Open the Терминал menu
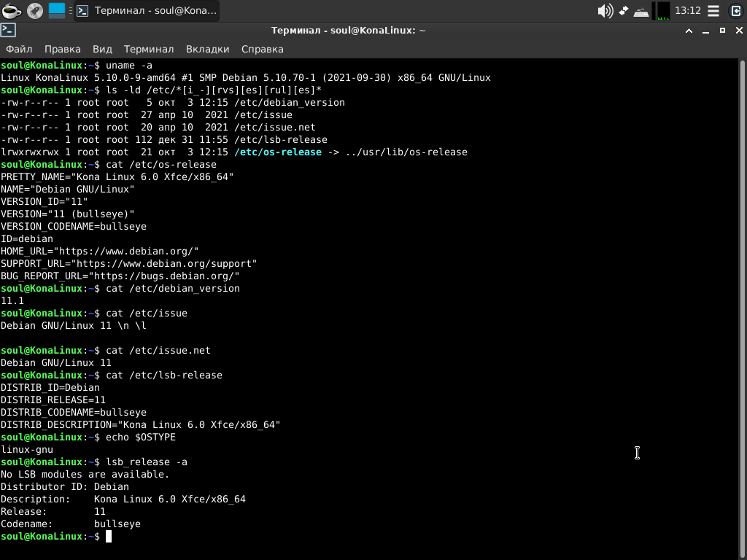 coord(149,49)
